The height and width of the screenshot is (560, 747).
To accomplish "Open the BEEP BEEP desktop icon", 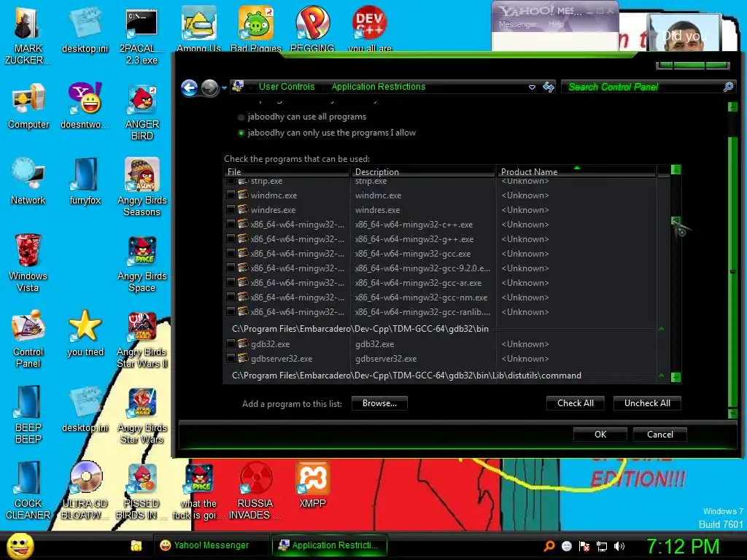I will 28,414.
